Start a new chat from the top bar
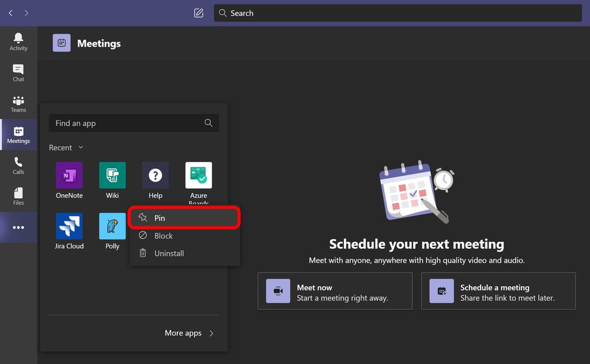This screenshot has height=364, width=590. pos(198,13)
